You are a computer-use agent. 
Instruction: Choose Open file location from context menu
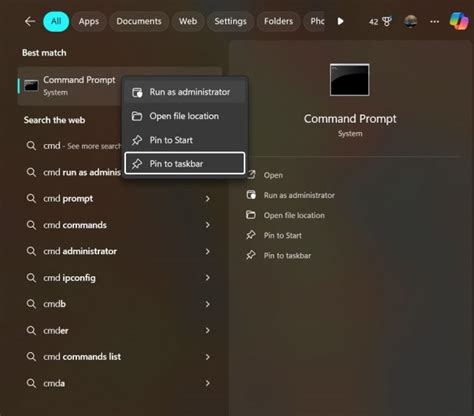coord(185,116)
